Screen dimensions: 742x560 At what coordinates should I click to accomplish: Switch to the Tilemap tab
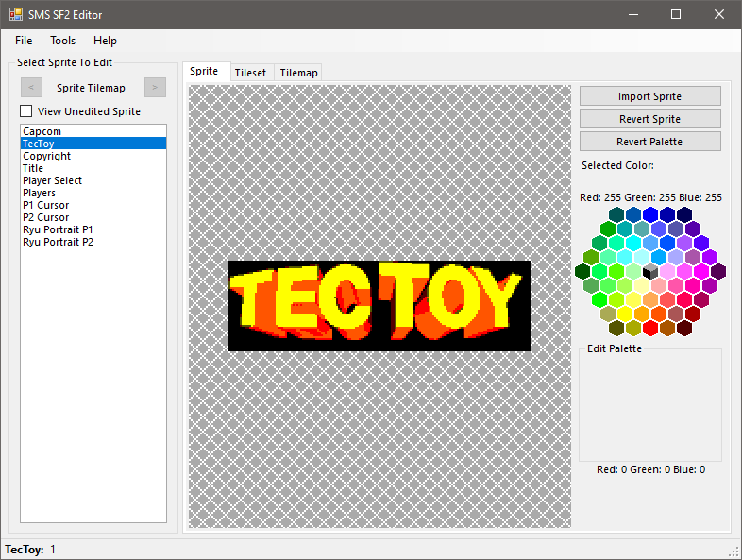[298, 73]
